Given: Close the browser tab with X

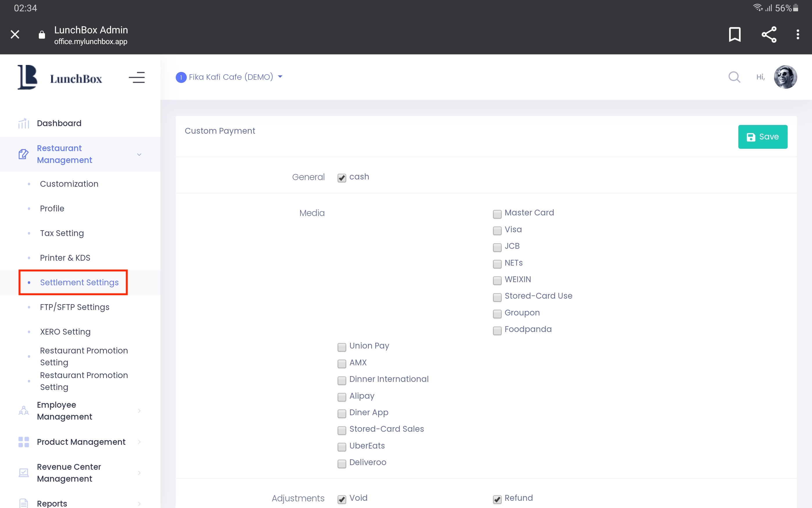Looking at the screenshot, I should pos(15,34).
